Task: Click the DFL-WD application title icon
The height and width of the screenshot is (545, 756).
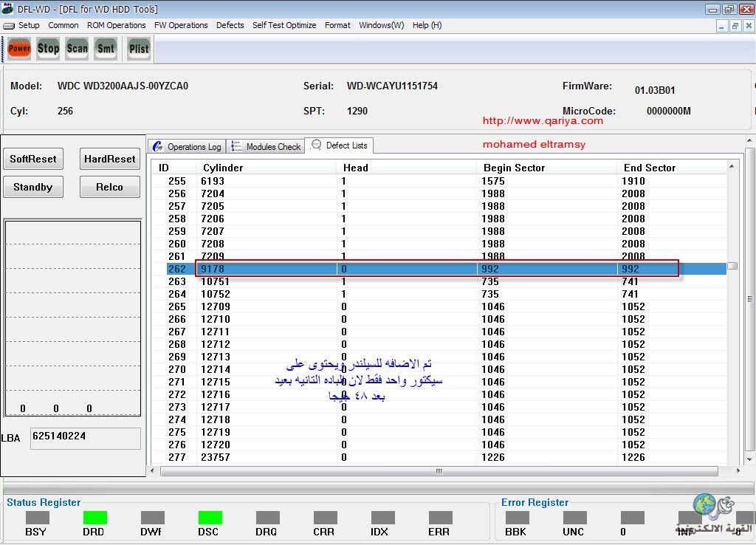Action: 7,9
